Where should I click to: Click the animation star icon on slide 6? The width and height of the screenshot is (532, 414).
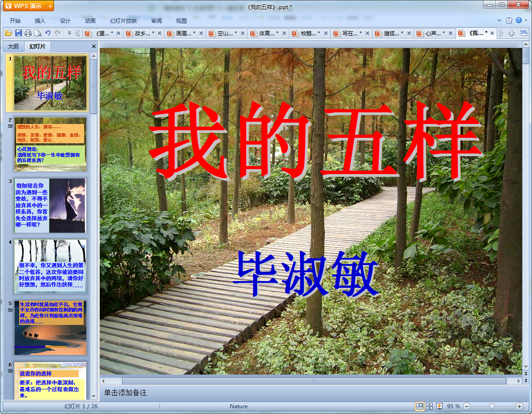pyautogui.click(x=10, y=371)
